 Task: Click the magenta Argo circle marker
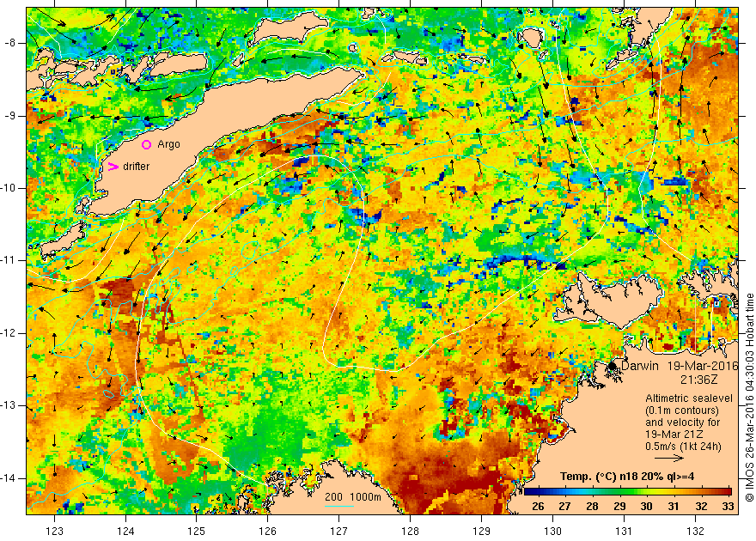(147, 144)
